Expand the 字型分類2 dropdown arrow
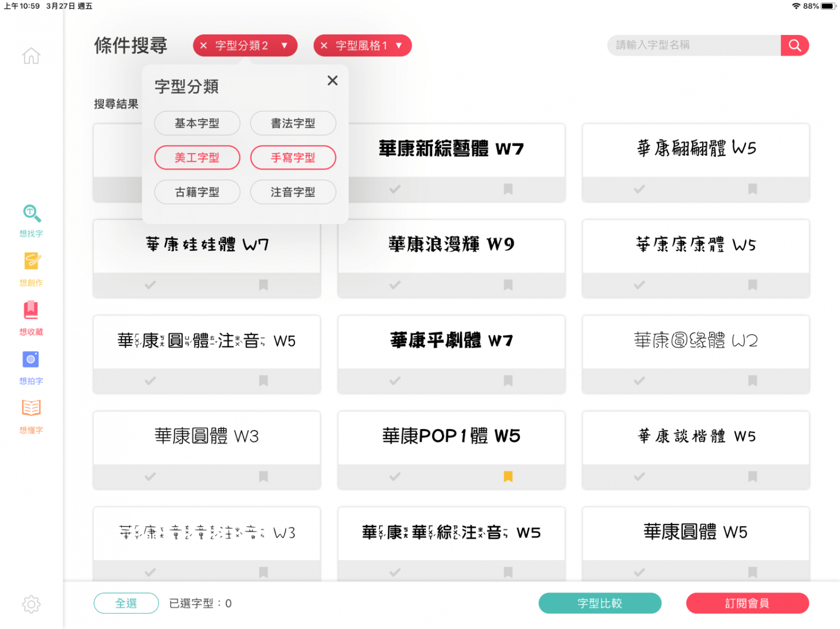 coord(284,45)
